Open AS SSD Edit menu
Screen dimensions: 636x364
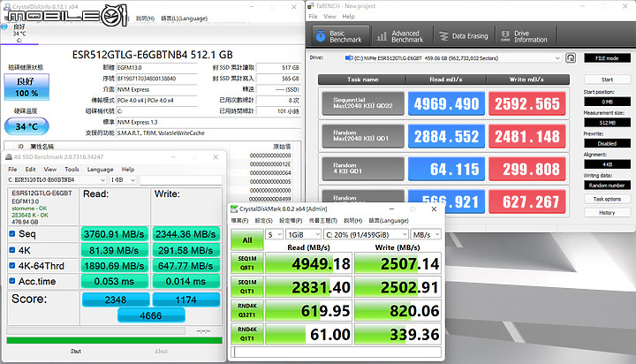(30, 170)
